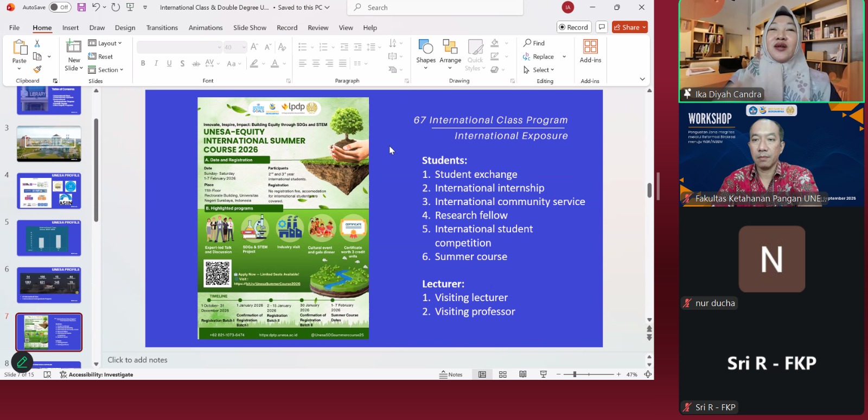The image size is (868, 420).
Task: Select slide 4 thumbnail UNESA PROFILE
Action: coord(49,191)
